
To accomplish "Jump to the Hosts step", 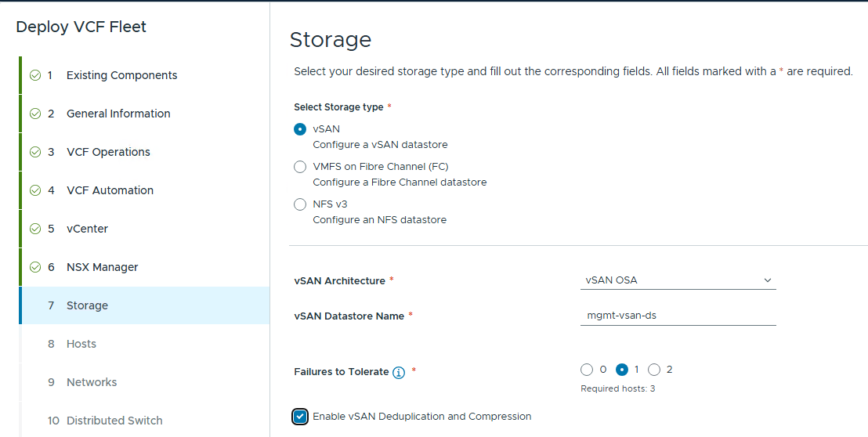I will tap(81, 345).
